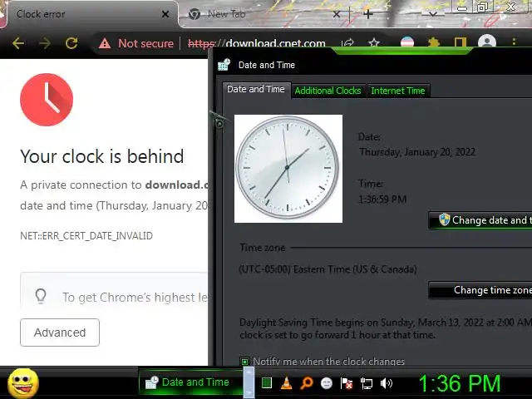This screenshot has height=399, width=532.
Task: Click the Date and Time dialog title icon
Action: pyautogui.click(x=224, y=65)
